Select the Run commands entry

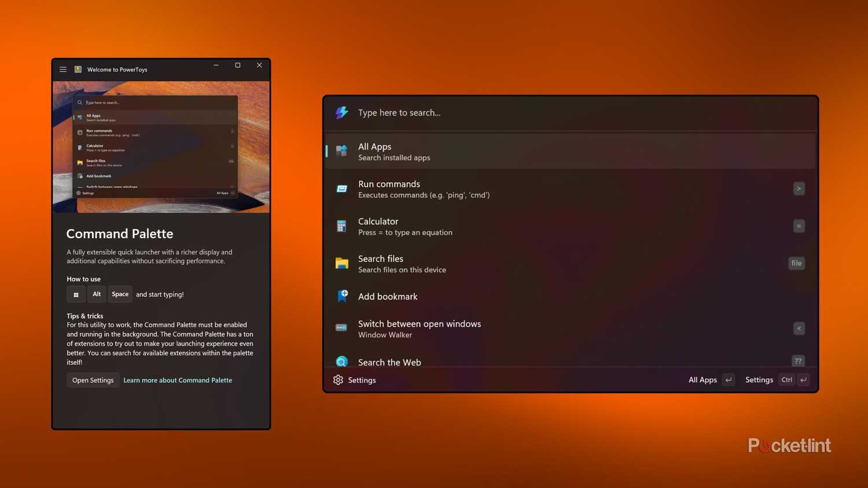tap(571, 189)
